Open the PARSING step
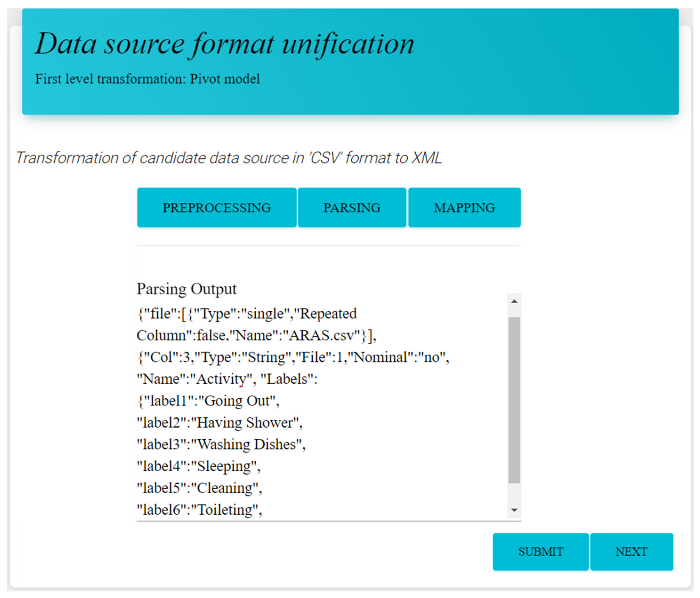 (x=352, y=207)
